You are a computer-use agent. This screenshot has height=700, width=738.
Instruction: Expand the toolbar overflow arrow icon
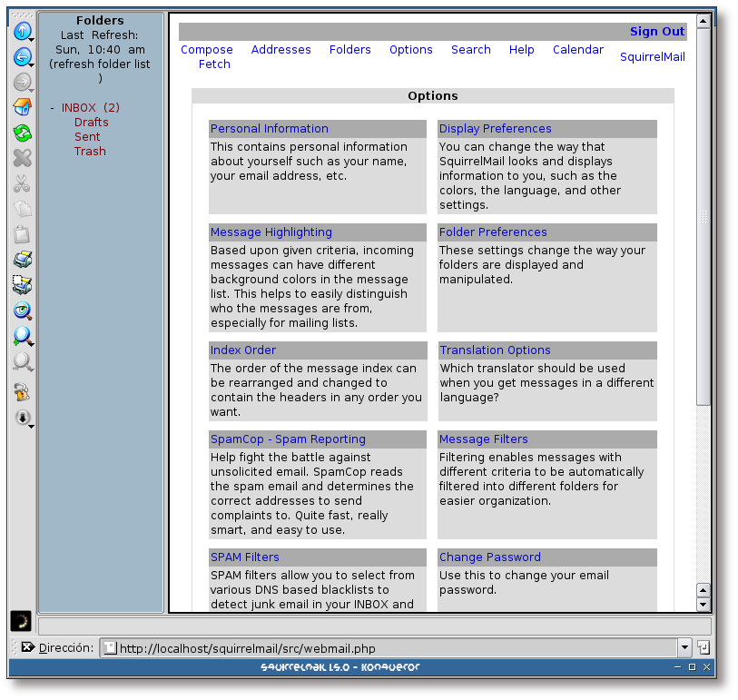click(x=22, y=419)
